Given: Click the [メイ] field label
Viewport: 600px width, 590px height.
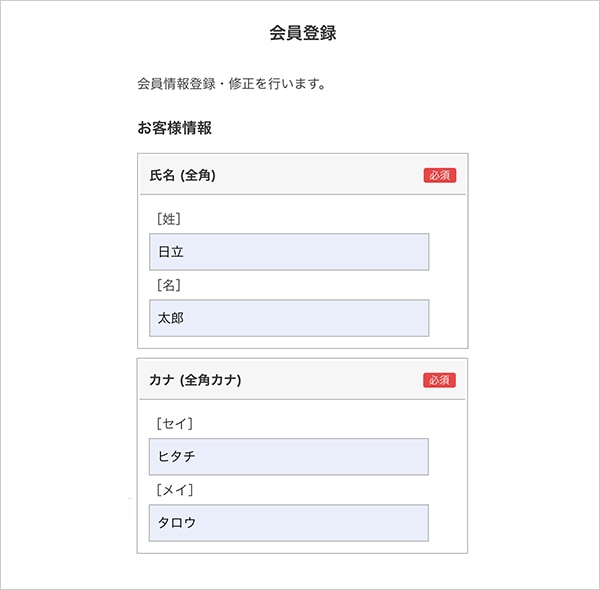Looking at the screenshot, I should click(x=174, y=490).
